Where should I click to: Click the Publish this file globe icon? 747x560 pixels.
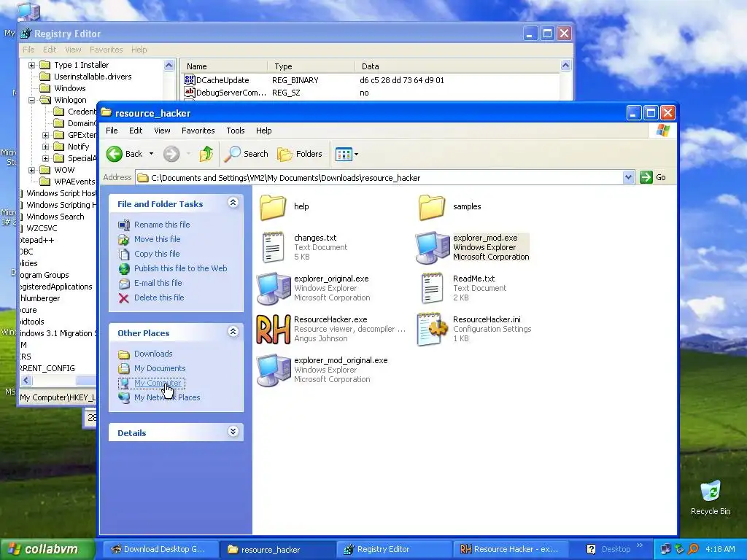coord(124,268)
